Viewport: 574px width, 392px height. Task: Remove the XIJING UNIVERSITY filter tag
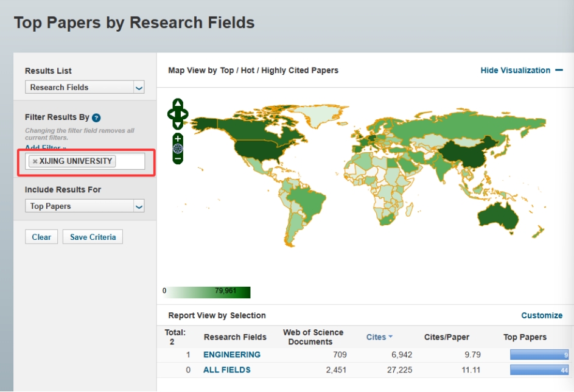pos(35,161)
